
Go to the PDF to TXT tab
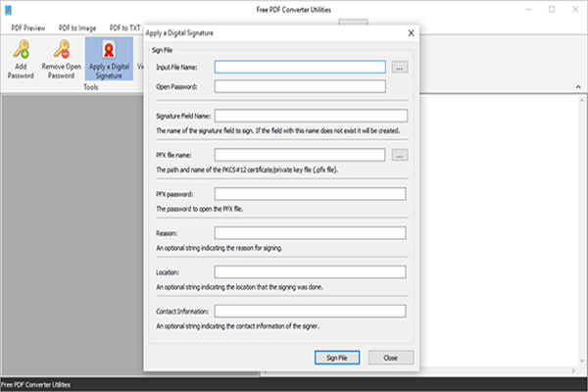tap(124, 28)
